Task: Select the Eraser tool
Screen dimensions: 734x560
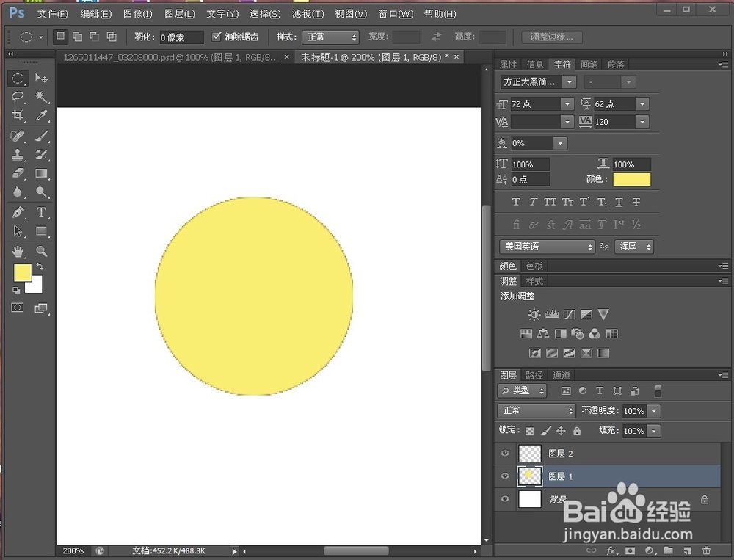Action: (18, 173)
